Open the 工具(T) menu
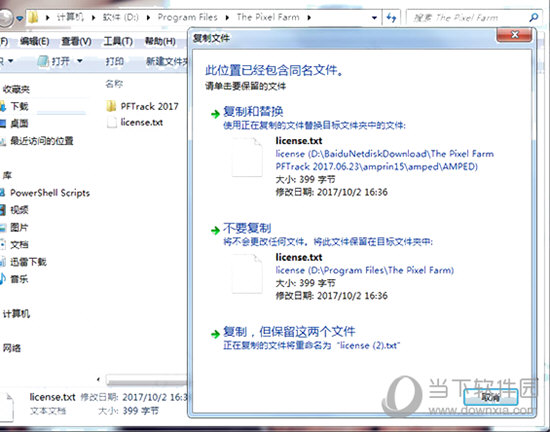Screen dimensions: 550x432 point(118,41)
